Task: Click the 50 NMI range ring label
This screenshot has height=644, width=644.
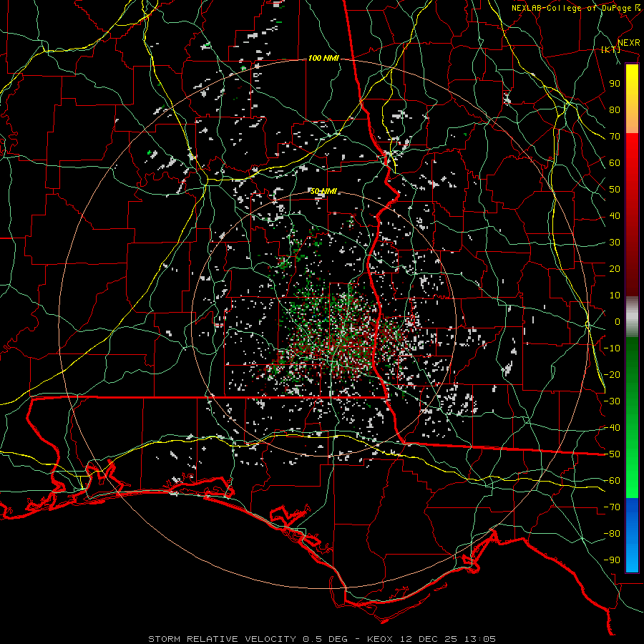Action: pos(323,191)
